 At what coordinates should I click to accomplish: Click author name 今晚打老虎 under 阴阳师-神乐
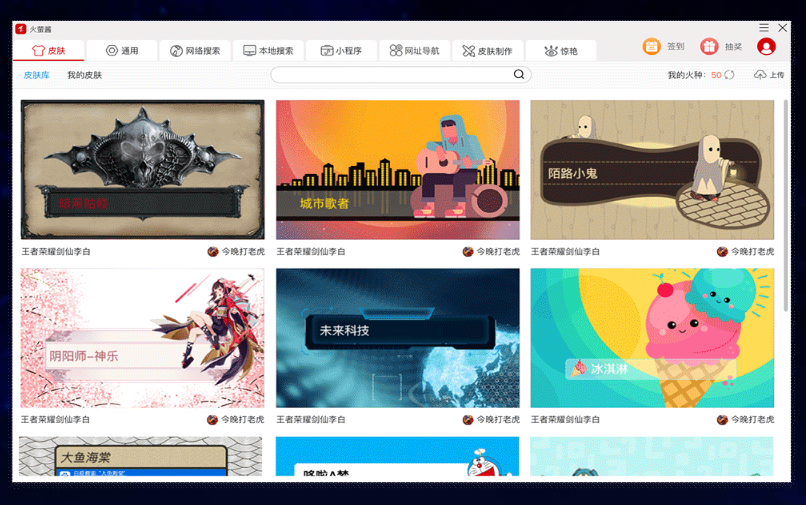[x=243, y=420]
